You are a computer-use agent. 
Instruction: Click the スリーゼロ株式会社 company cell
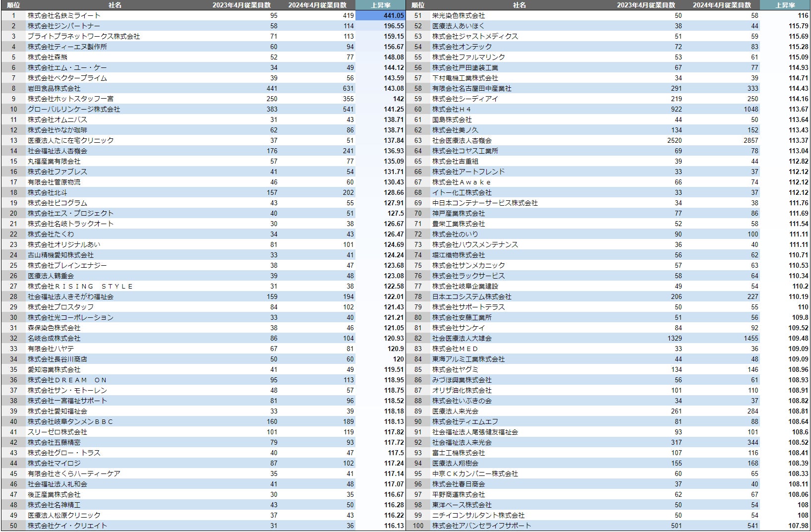(58, 432)
